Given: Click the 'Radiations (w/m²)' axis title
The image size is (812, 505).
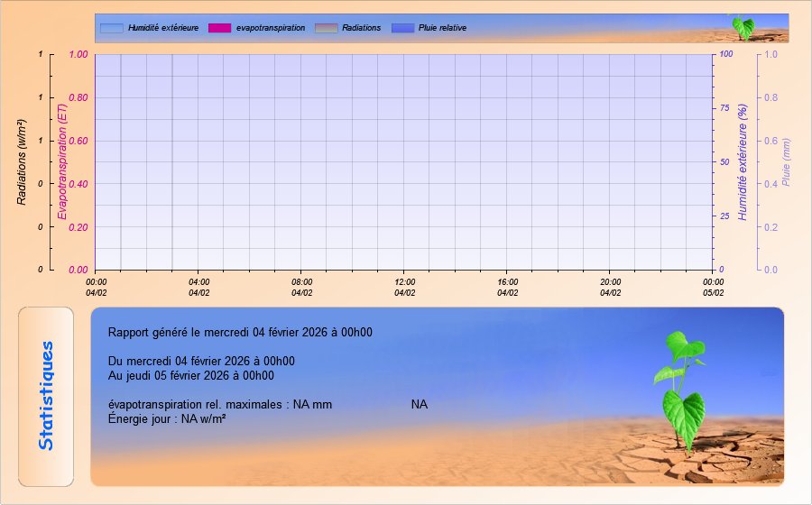Looking at the screenshot, I should [22, 162].
